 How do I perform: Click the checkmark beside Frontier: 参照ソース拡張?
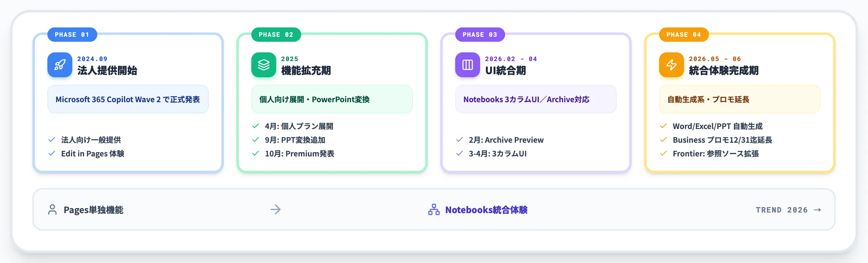[x=663, y=153]
